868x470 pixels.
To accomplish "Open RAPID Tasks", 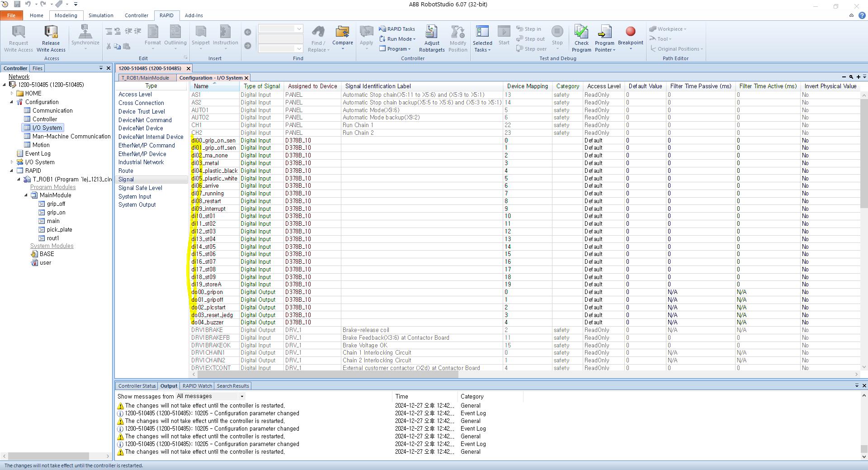I will 397,29.
